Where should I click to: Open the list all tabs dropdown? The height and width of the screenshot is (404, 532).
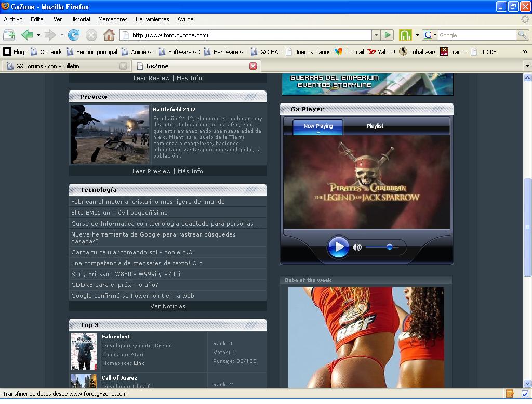point(527,66)
